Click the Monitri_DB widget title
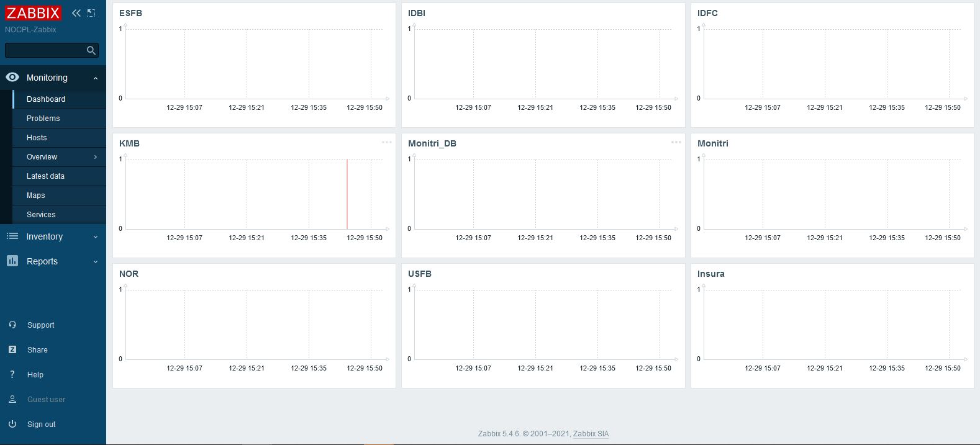 point(432,143)
